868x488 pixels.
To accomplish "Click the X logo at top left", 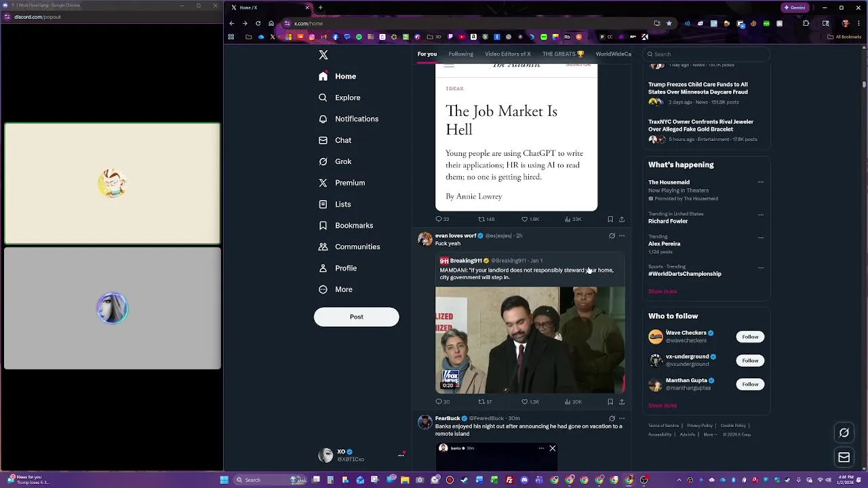I will pos(323,55).
